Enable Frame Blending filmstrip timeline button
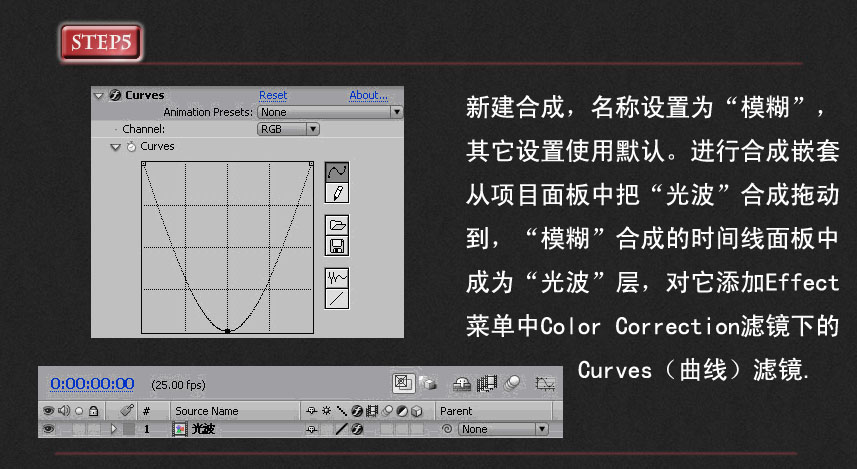The width and height of the screenshot is (857, 469). tap(486, 384)
